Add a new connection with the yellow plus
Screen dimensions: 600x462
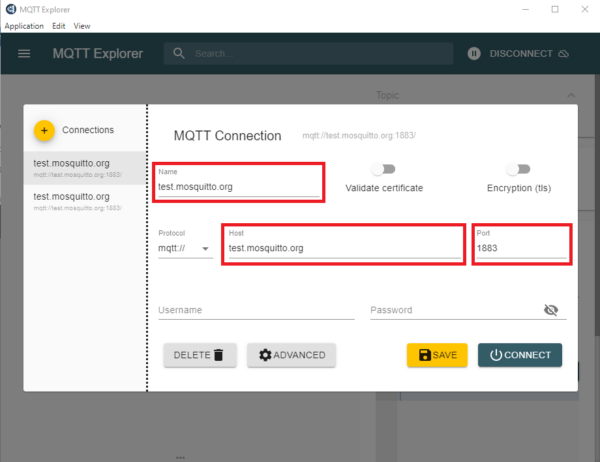click(44, 131)
